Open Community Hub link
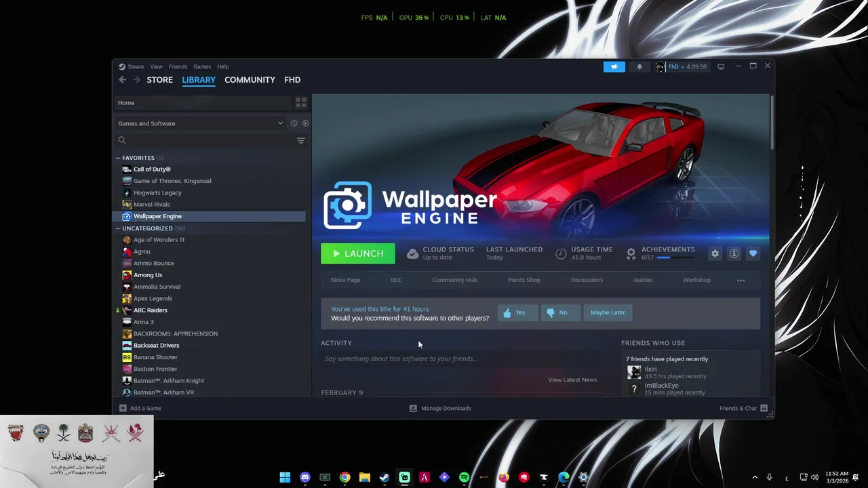Screen dimensions: 868x488 pos(454,280)
